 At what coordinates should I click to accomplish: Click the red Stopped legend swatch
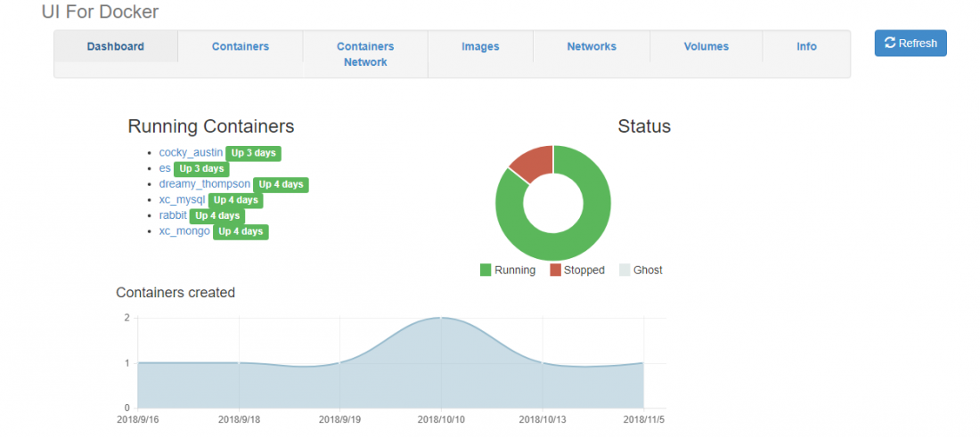click(555, 270)
